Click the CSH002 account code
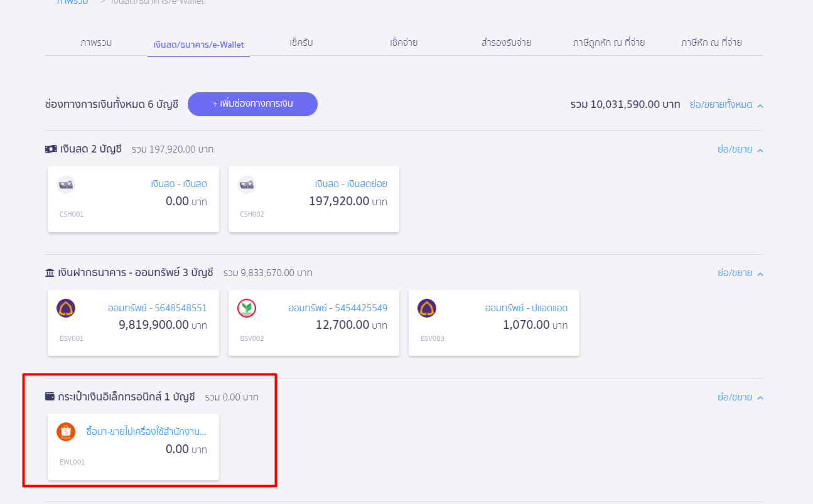Viewport: 813px width, 504px height. pos(252,214)
